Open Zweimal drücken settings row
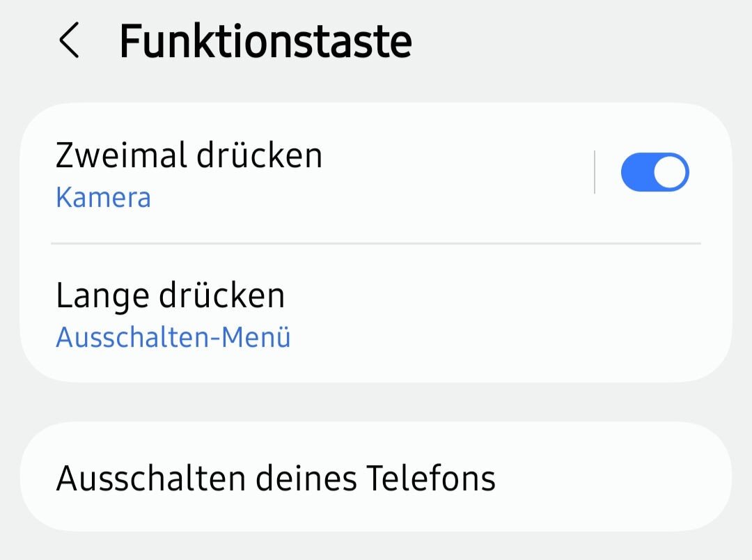 [x=313, y=173]
